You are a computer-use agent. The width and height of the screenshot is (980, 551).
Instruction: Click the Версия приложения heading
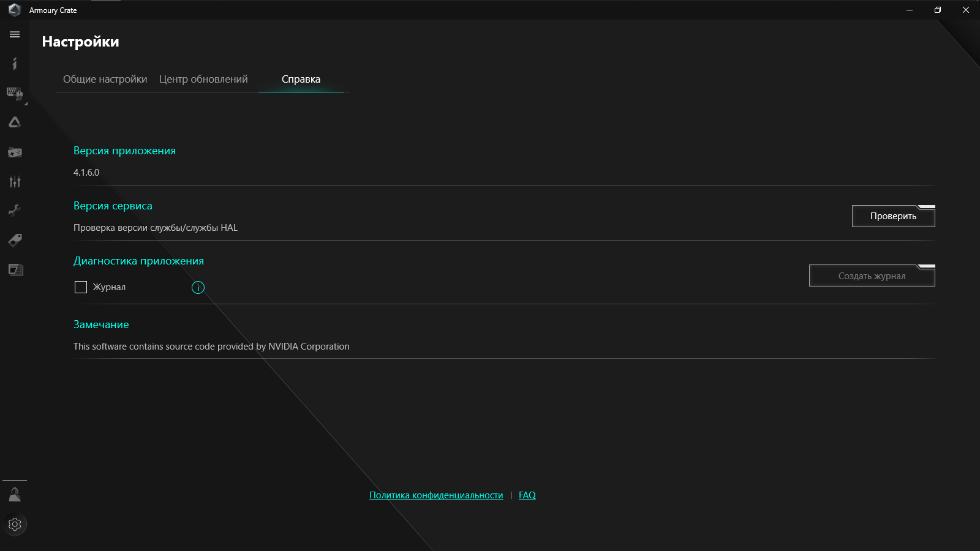(x=124, y=151)
